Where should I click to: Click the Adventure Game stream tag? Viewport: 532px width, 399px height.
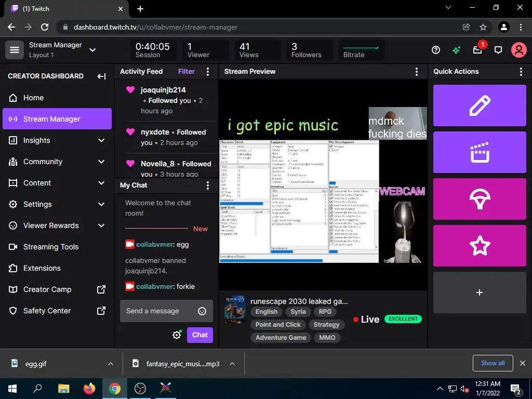point(281,338)
